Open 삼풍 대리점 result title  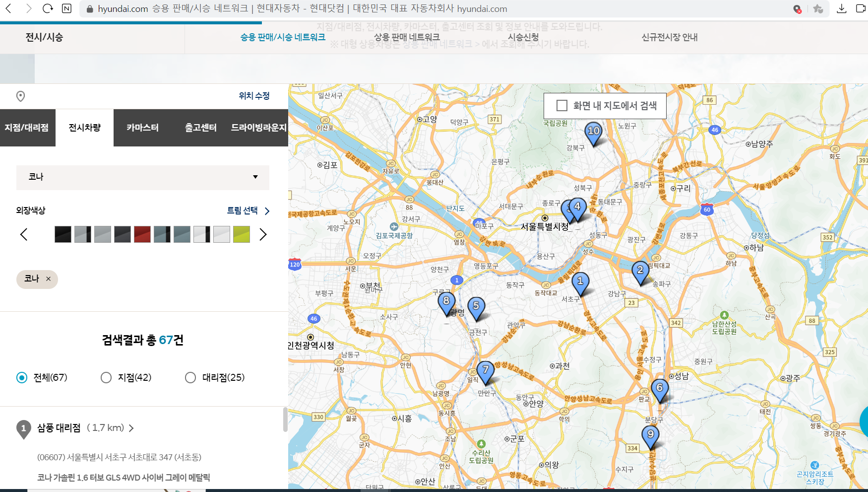tap(59, 428)
